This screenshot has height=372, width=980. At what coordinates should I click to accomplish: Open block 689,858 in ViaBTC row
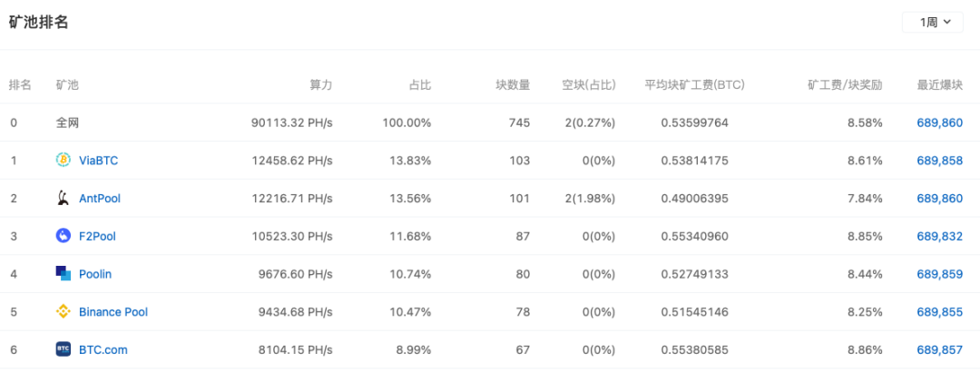939,161
